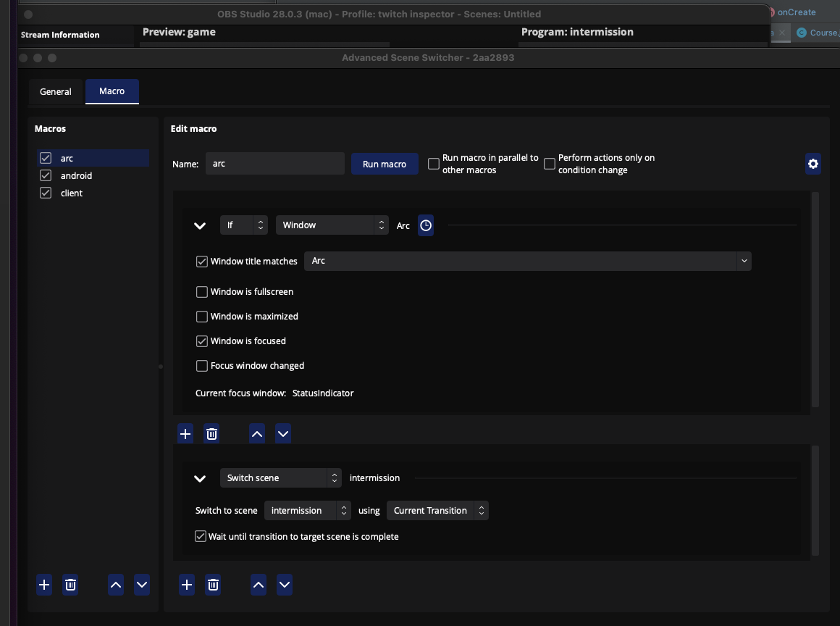Click the clock icon on the Window condition
Screen dimensions: 840x626
click(426, 225)
